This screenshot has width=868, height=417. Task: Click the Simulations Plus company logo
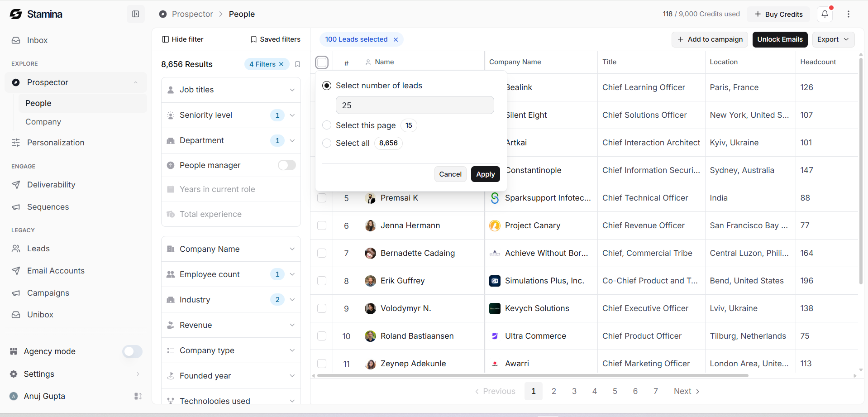tap(495, 281)
